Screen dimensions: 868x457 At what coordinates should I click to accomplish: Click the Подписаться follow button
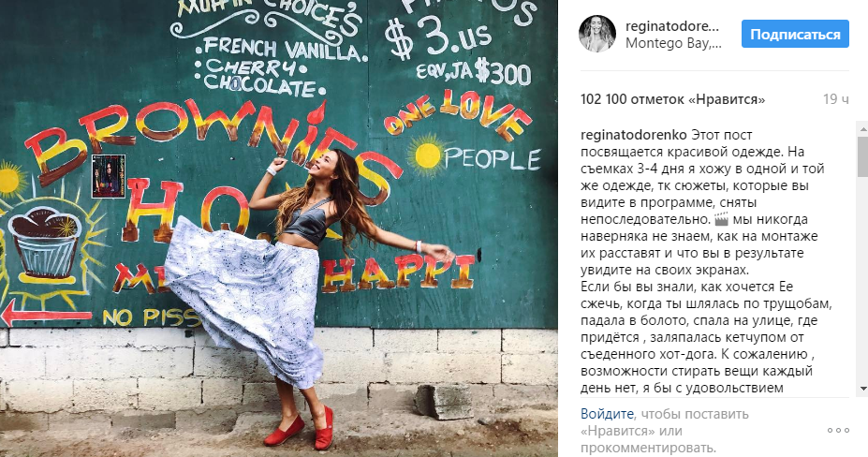click(795, 35)
